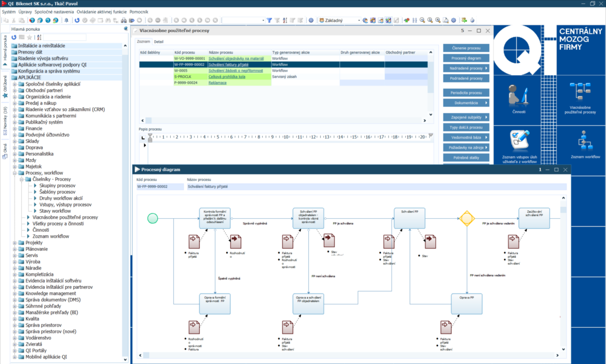Expand the Dokumentácia submenu button
Screen dimensions: 606x364
(466, 103)
